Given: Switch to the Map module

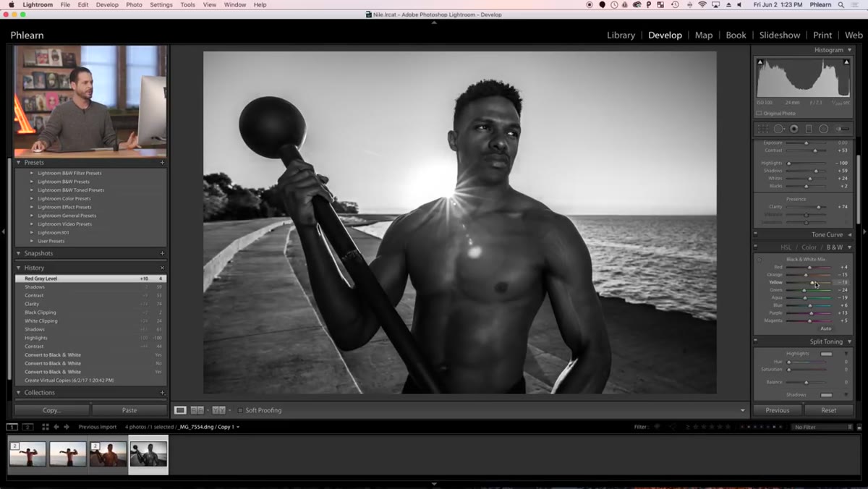Looking at the screenshot, I should (704, 35).
